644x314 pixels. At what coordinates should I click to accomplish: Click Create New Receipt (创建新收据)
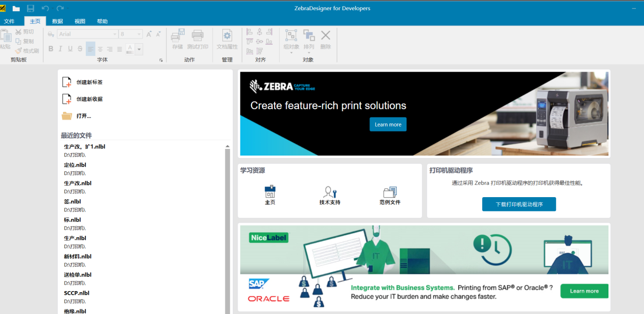[82, 99]
